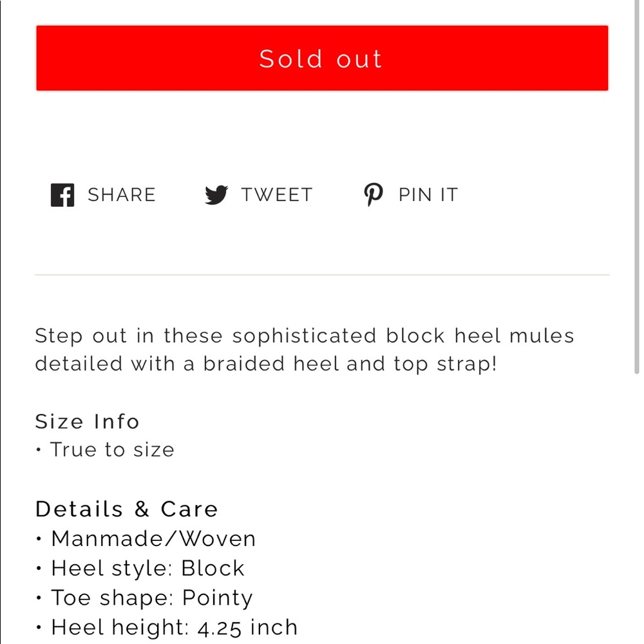Screen dimensions: 644x644
Task: Click the Twitter bird icon
Action: click(216, 194)
